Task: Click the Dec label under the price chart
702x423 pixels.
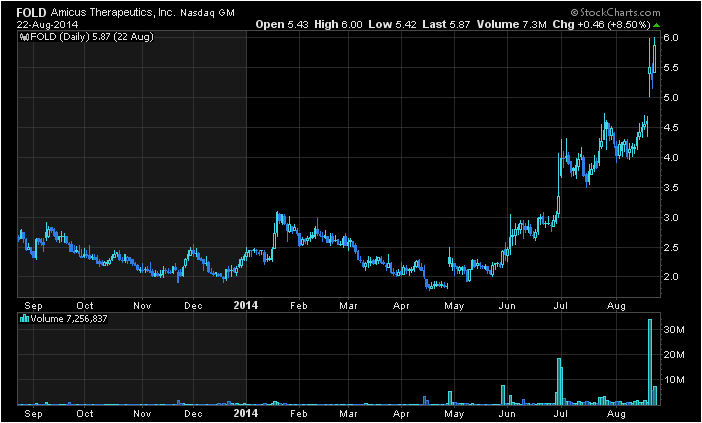Action: point(193,306)
